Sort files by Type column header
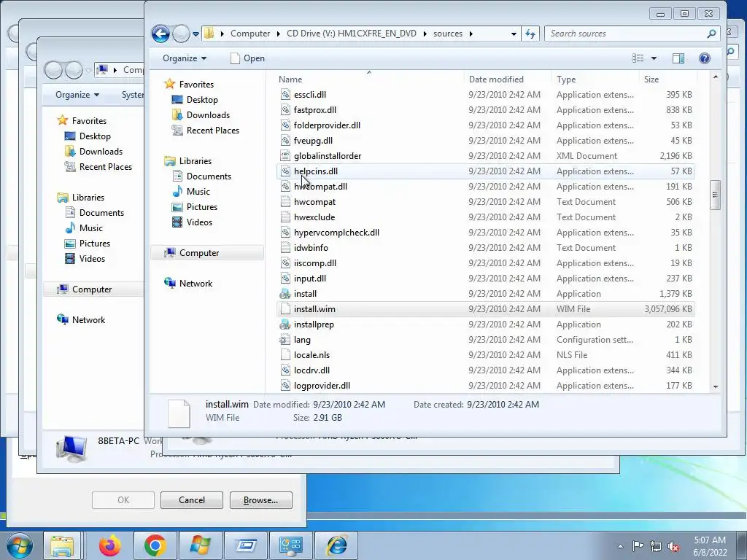 tap(566, 79)
